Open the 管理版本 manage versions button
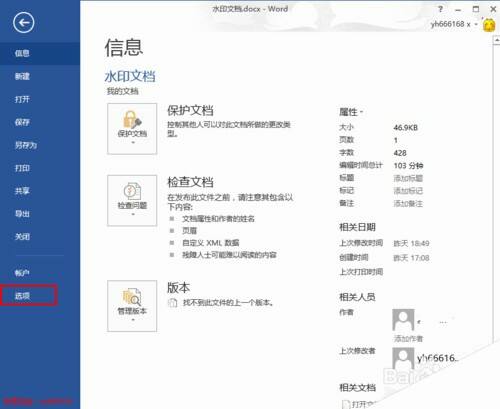Image resolution: width=500 pixels, height=409 pixels. pyautogui.click(x=132, y=306)
